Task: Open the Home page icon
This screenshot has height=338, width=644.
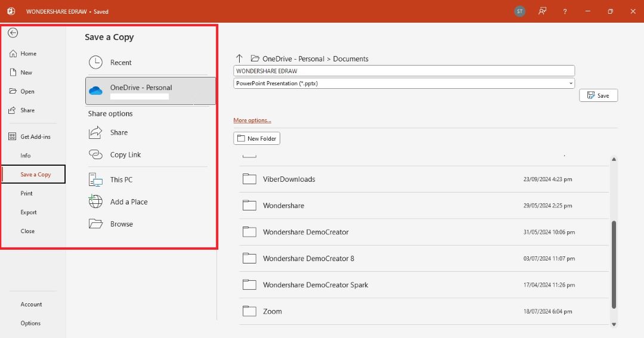Action: (13, 54)
